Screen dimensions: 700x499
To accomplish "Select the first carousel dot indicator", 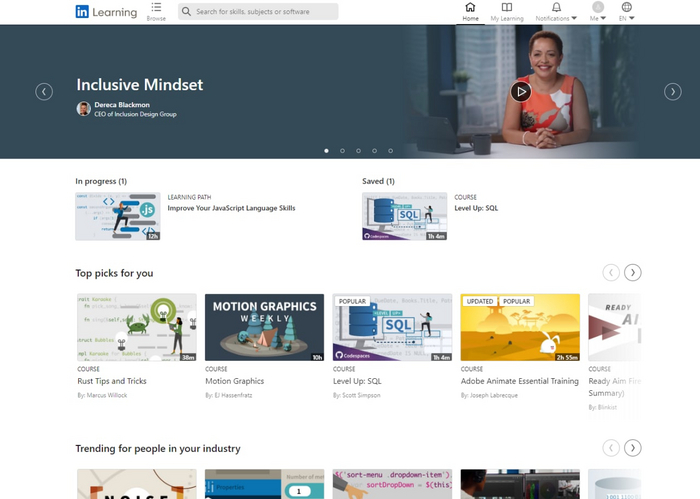I will pos(326,151).
